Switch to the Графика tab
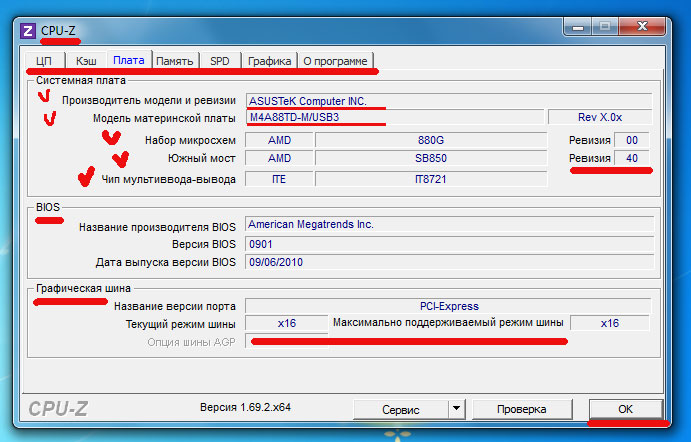 pyautogui.click(x=269, y=61)
